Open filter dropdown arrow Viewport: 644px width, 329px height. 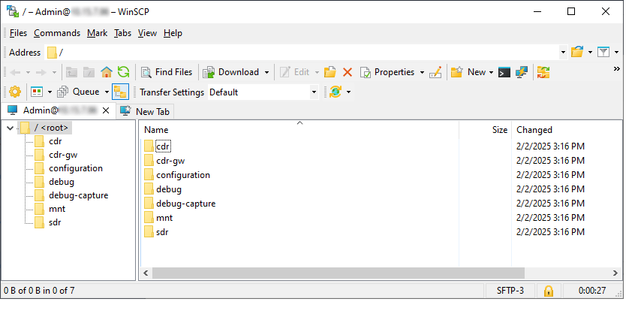tap(616, 53)
